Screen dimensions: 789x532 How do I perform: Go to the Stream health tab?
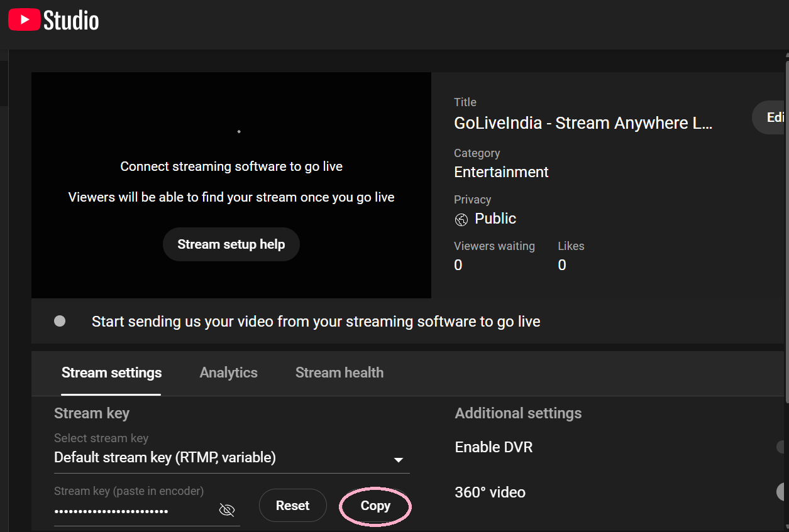tap(339, 372)
